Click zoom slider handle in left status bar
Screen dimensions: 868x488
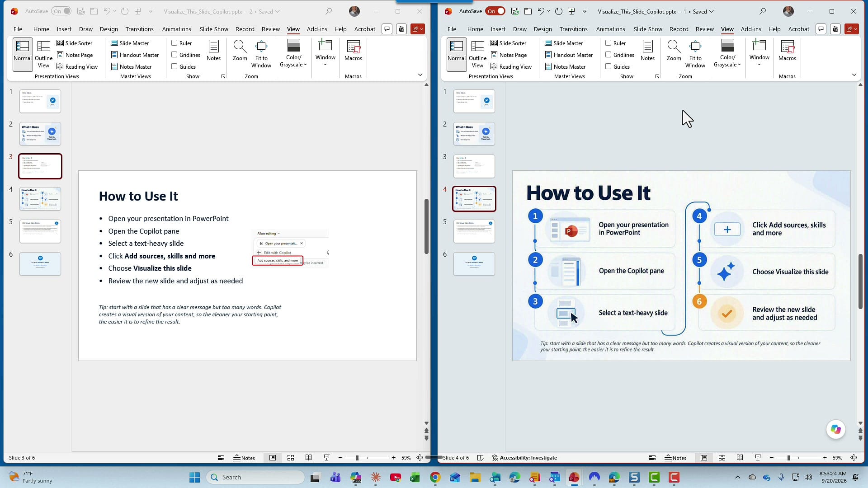coord(357,458)
